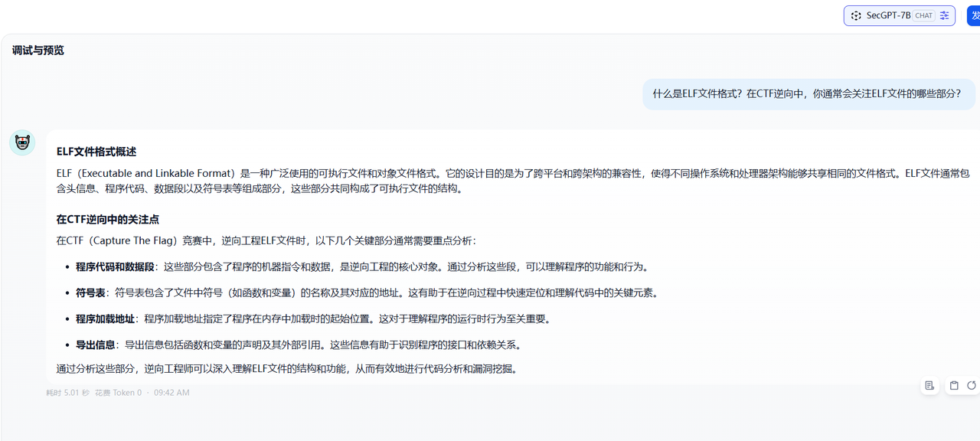Viewport: 980px width, 441px height.
Task: Click the 09:42 AM message timestamp
Action: coord(171,393)
